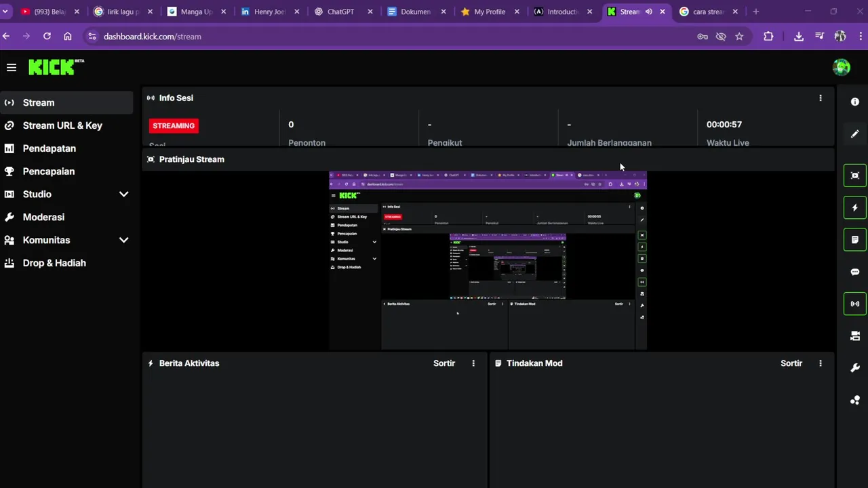
Task: Open the info icon in right sidebar
Action: click(855, 102)
